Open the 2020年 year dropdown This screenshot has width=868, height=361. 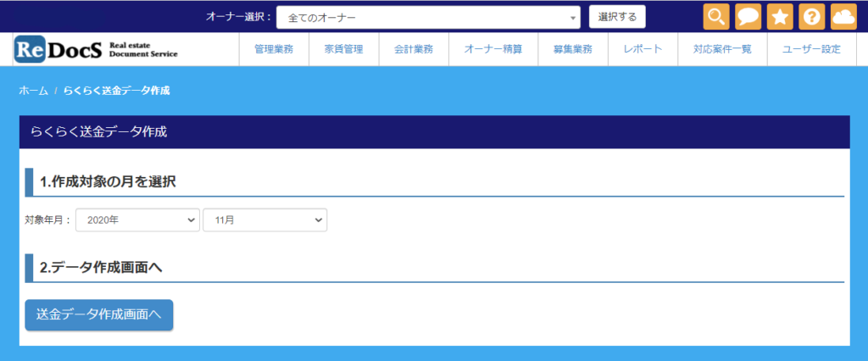(137, 219)
